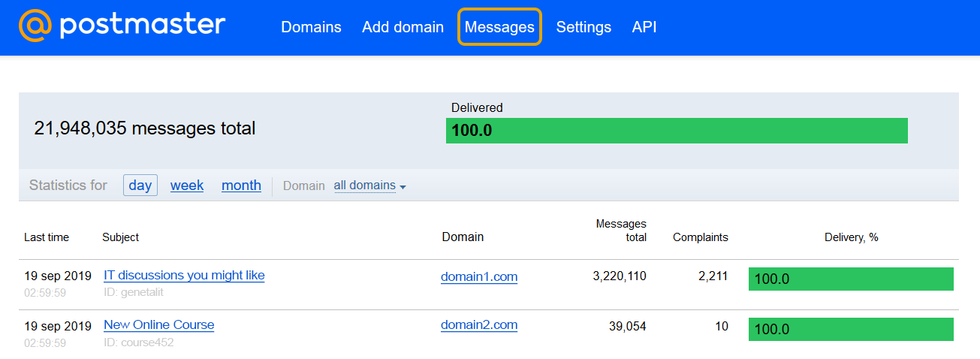Click domain1.com delivery percentage bar
This screenshot has height=359, width=980.
click(851, 279)
